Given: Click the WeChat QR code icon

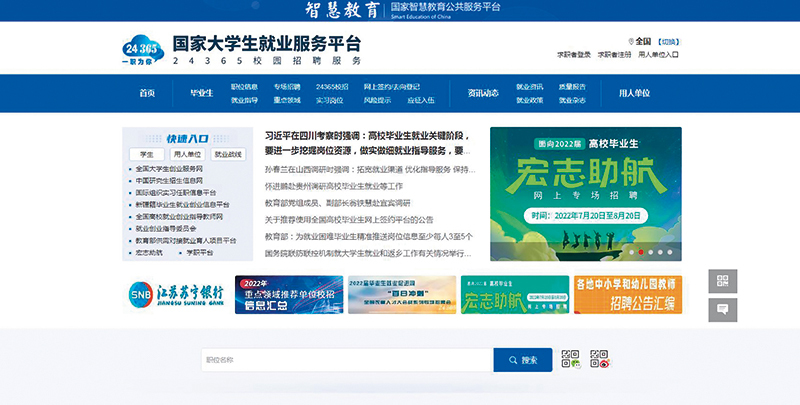Looking at the screenshot, I should [x=571, y=359].
